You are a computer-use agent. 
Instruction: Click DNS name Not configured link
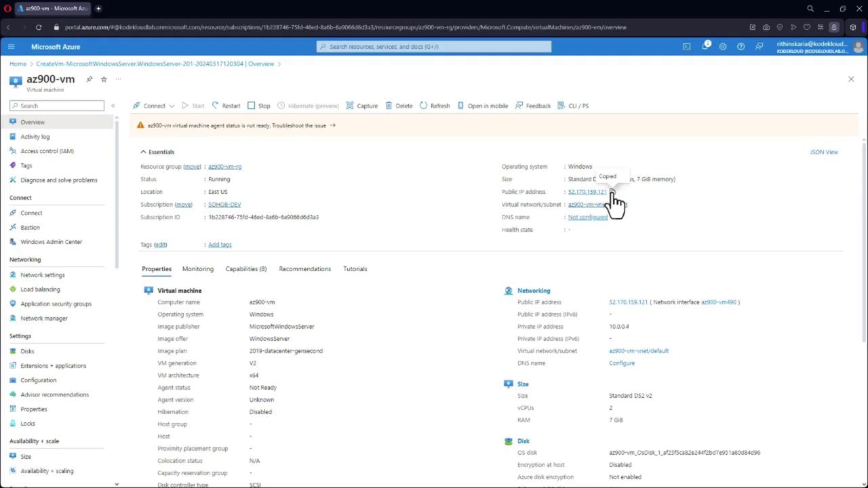(588, 217)
